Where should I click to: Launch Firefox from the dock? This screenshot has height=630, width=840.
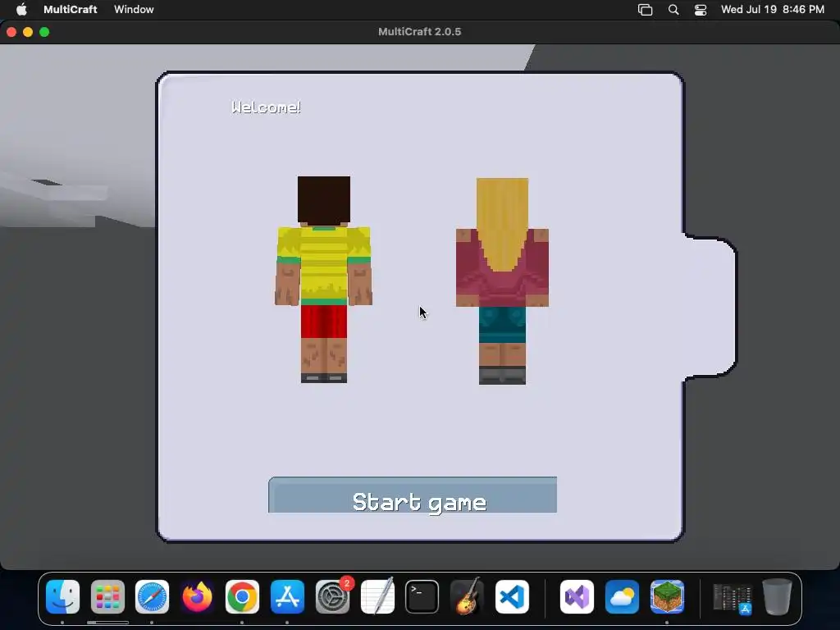coord(197,597)
